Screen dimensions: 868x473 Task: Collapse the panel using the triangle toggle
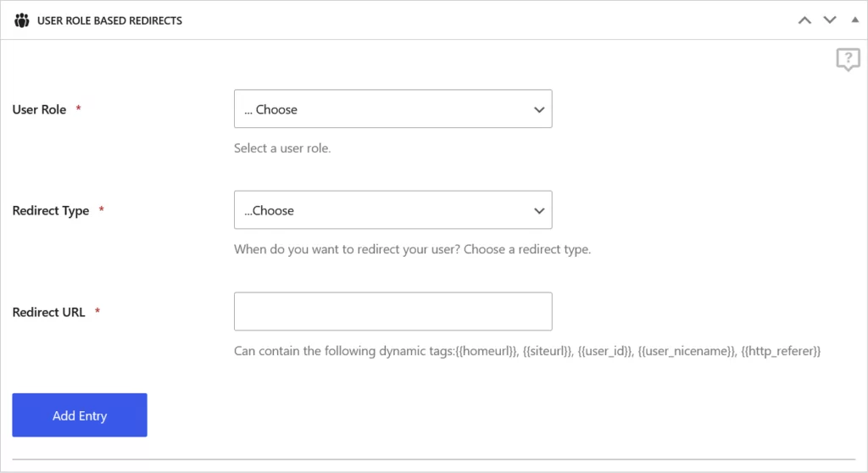point(854,19)
